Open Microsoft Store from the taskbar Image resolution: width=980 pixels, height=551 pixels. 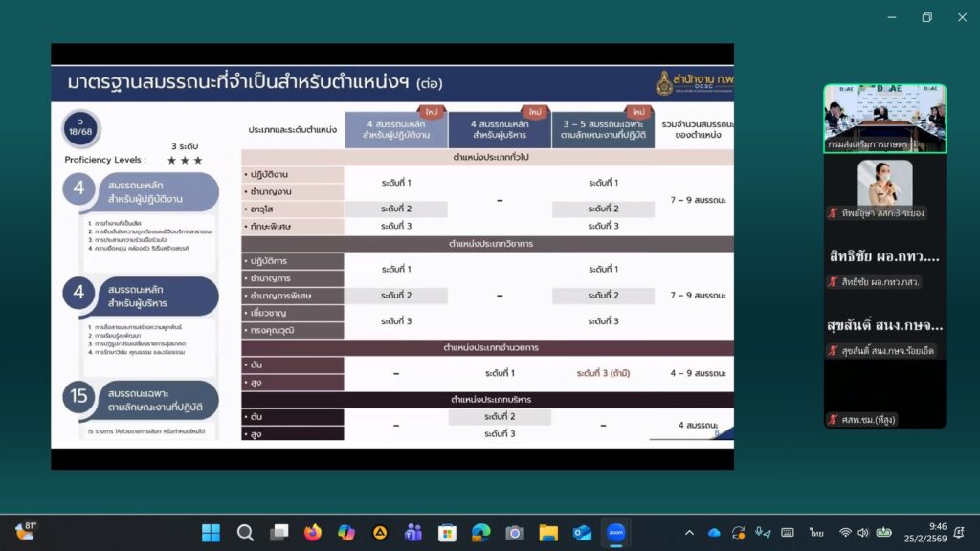447,533
